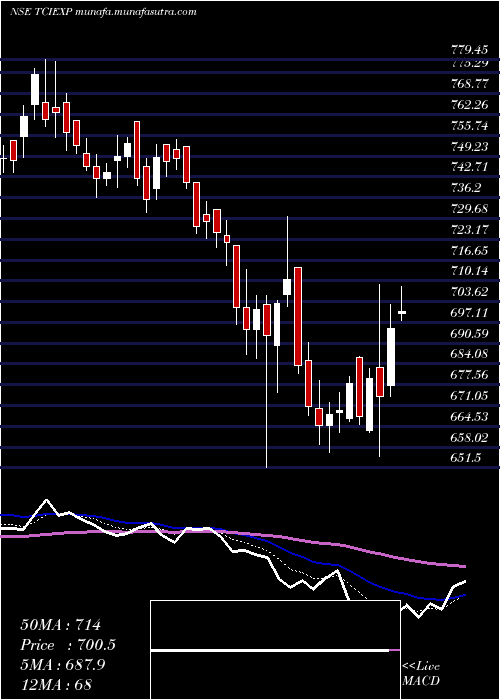Click the 710.14 price level label
The height and width of the screenshot is (700, 500).
469,271
